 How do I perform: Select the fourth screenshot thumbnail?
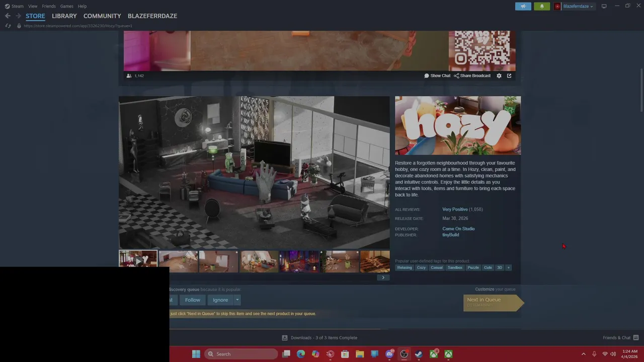tap(259, 261)
